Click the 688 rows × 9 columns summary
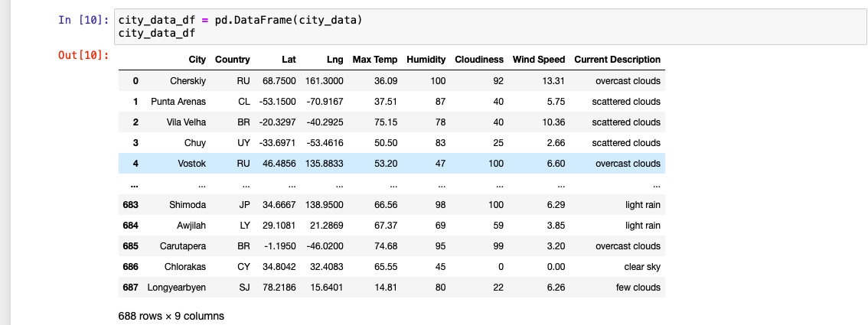Screen dimensions: 868x325 [x=171, y=316]
